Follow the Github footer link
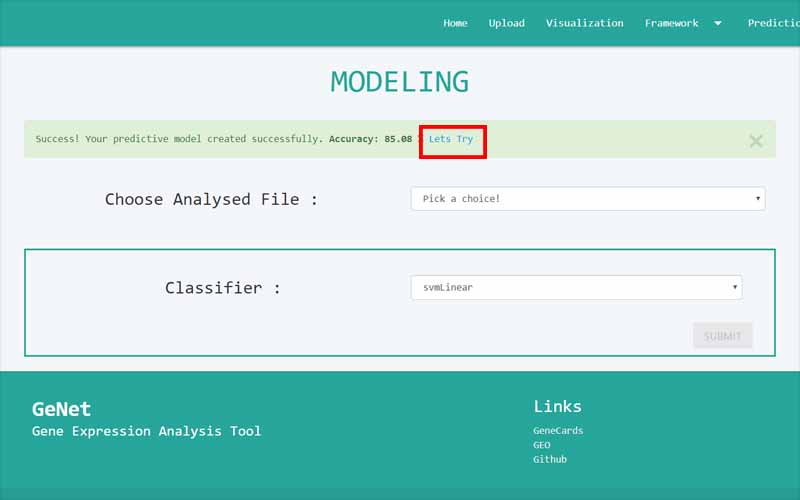This screenshot has width=800, height=500. (x=549, y=459)
